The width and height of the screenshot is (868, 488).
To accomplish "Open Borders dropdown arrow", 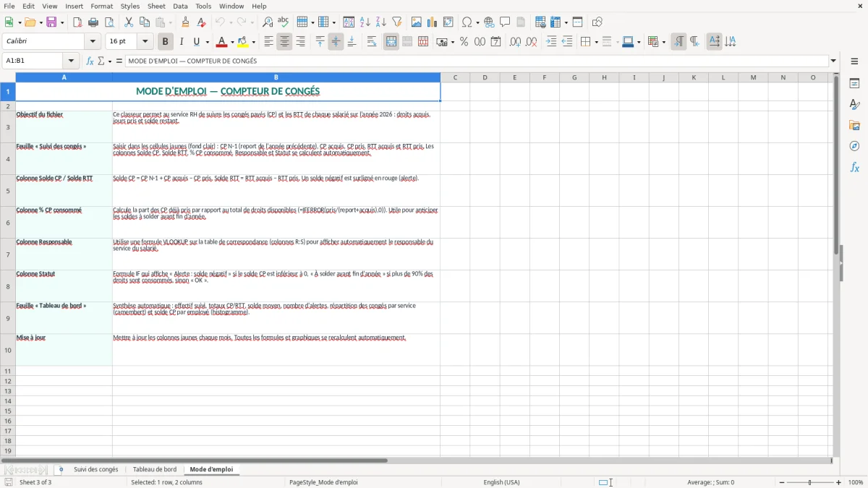I will (595, 43).
